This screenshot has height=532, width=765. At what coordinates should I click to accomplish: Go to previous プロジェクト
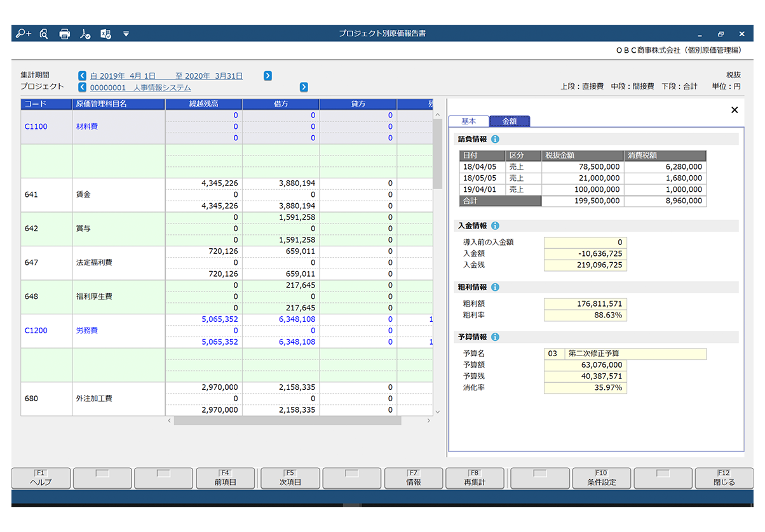click(x=82, y=87)
